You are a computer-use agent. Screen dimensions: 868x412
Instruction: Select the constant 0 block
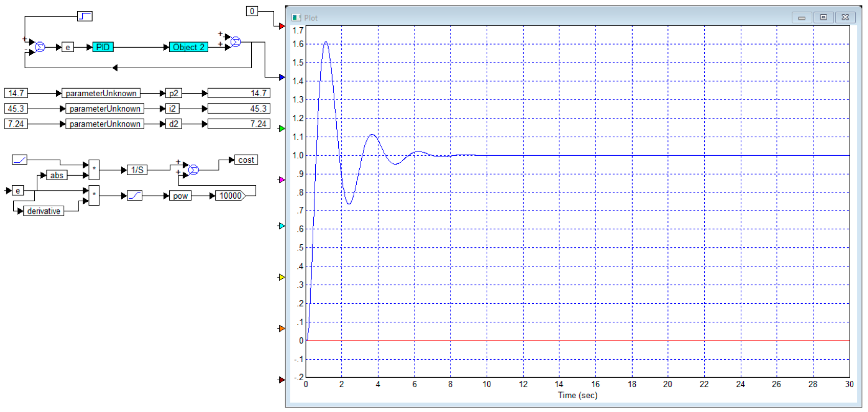(x=252, y=11)
